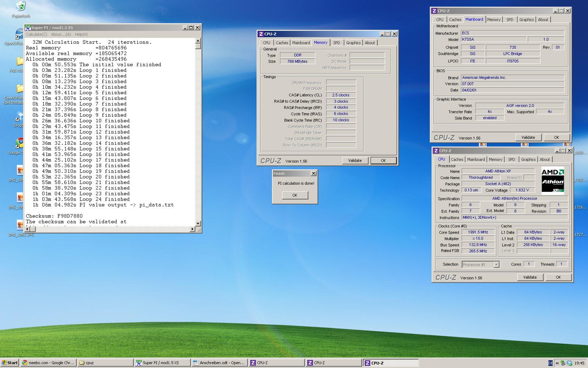Screen dimensions: 588x368
Task: Click the AMD Athlon XP logo
Action: point(553,180)
